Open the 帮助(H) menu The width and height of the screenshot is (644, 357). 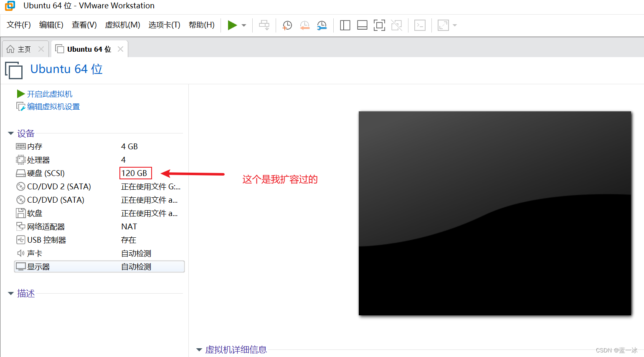(202, 25)
